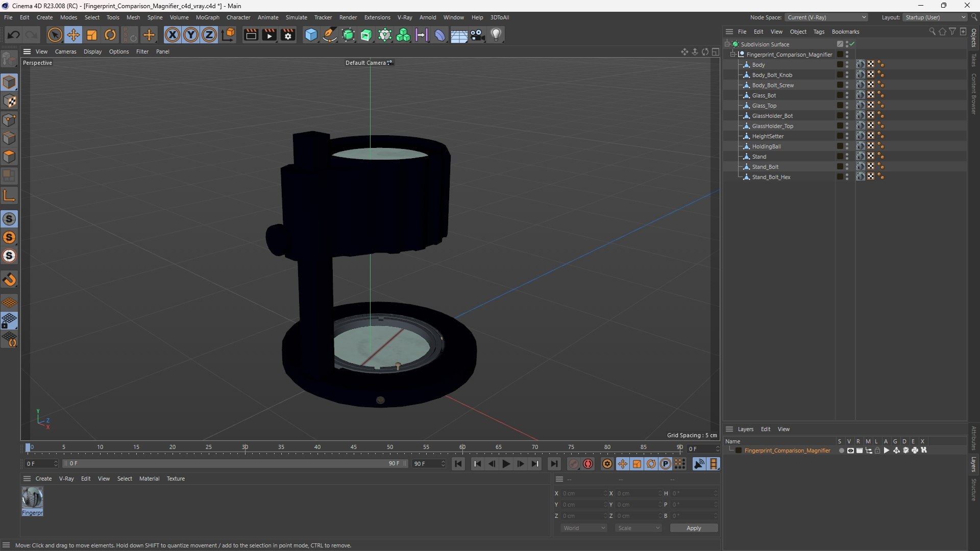
Task: Toggle Z axis lock
Action: [209, 35]
